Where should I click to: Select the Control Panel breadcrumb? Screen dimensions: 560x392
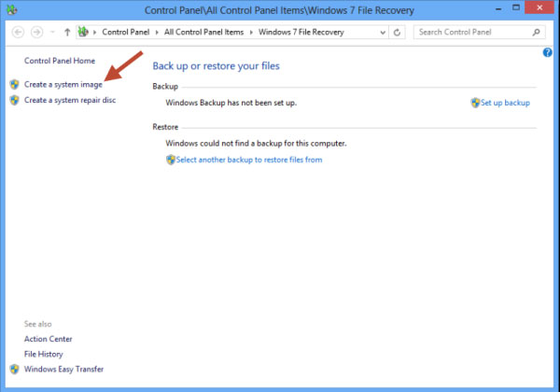pyautogui.click(x=126, y=32)
